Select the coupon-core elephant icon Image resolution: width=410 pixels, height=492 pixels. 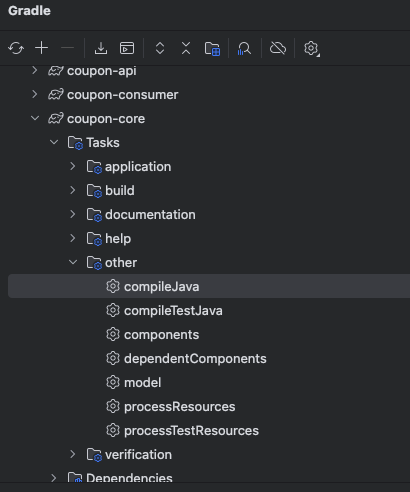[56, 119]
